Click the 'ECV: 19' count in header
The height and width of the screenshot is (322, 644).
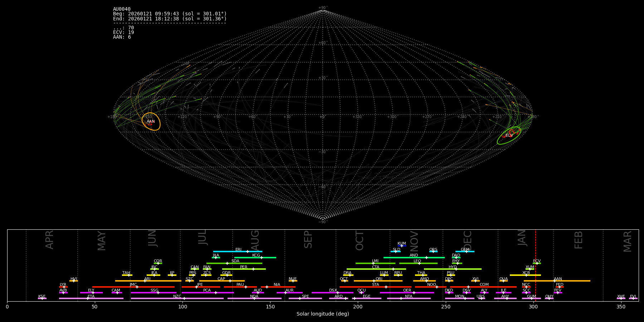[x=123, y=33]
